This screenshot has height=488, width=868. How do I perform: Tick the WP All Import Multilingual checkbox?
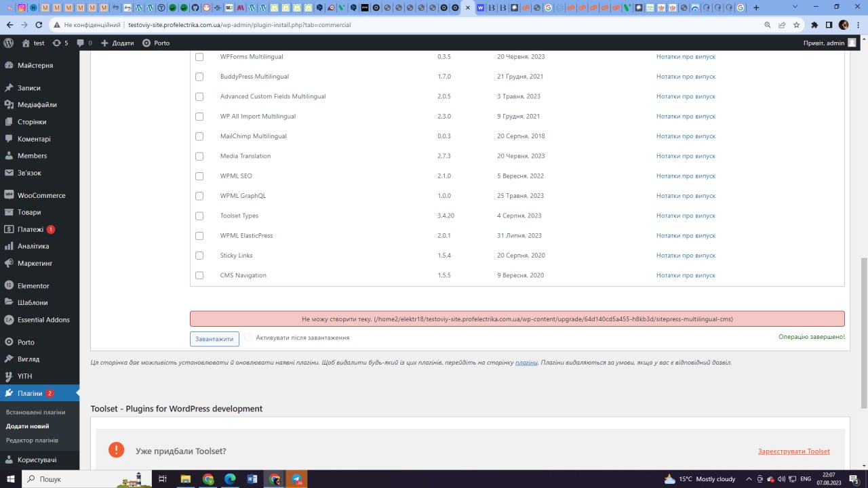tap(199, 117)
